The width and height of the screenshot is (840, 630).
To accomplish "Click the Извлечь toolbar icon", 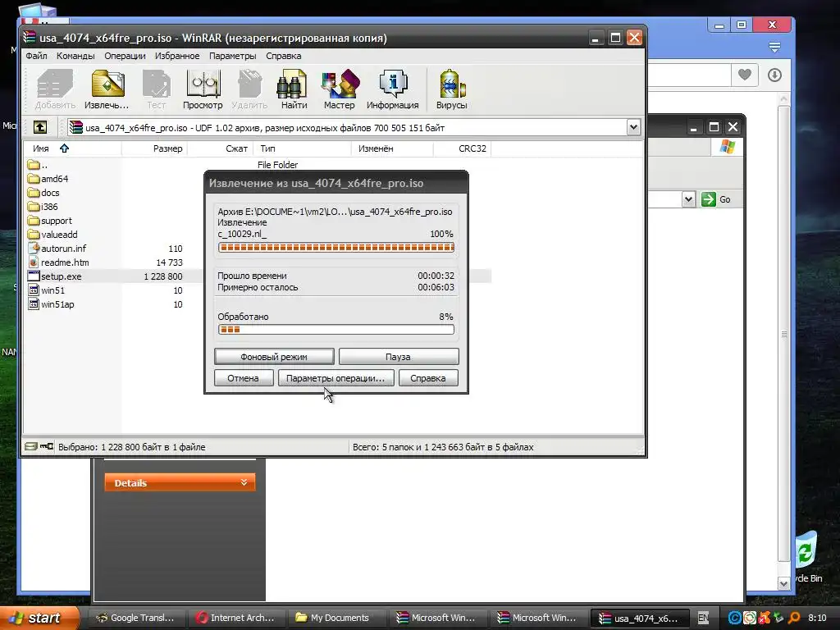I will [107, 89].
